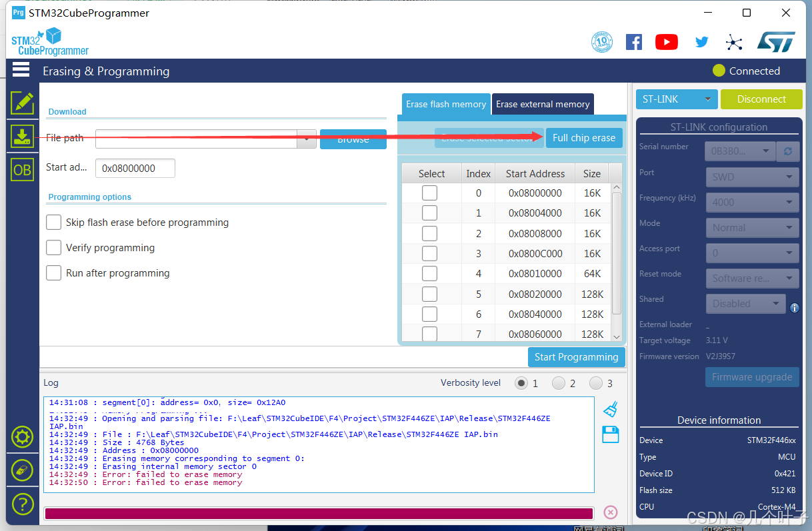
Task: Open the Mode Normal dropdown
Action: 752,228
